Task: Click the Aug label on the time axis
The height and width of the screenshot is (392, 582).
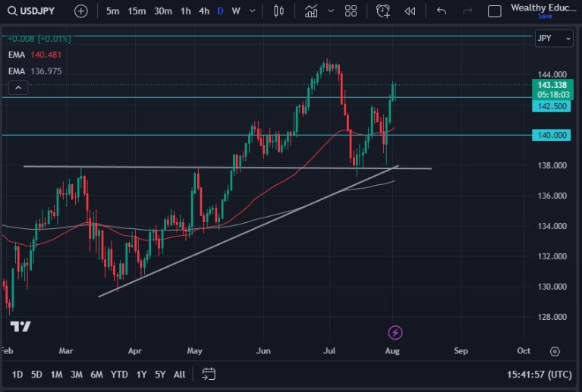Action: click(392, 351)
